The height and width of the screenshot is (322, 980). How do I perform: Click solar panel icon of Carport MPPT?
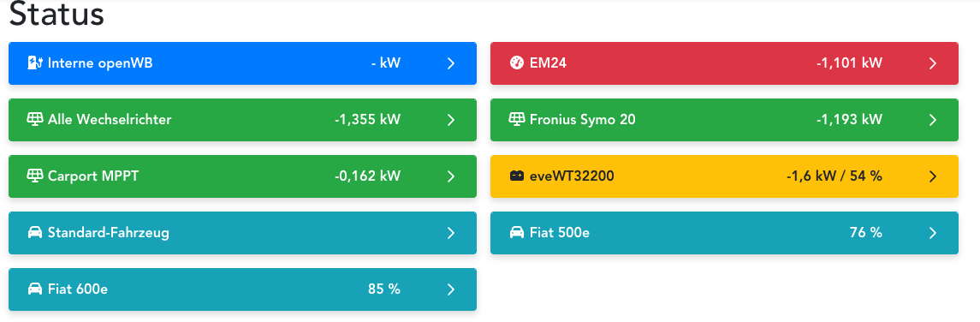click(35, 176)
